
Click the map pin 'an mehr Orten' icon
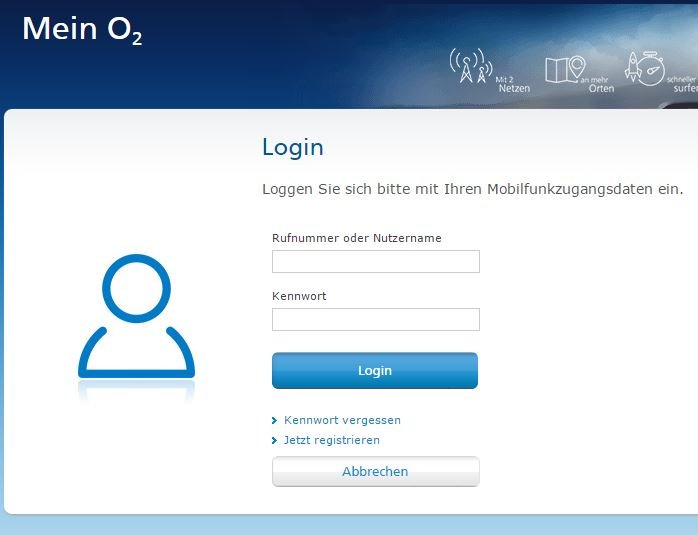tap(565, 69)
